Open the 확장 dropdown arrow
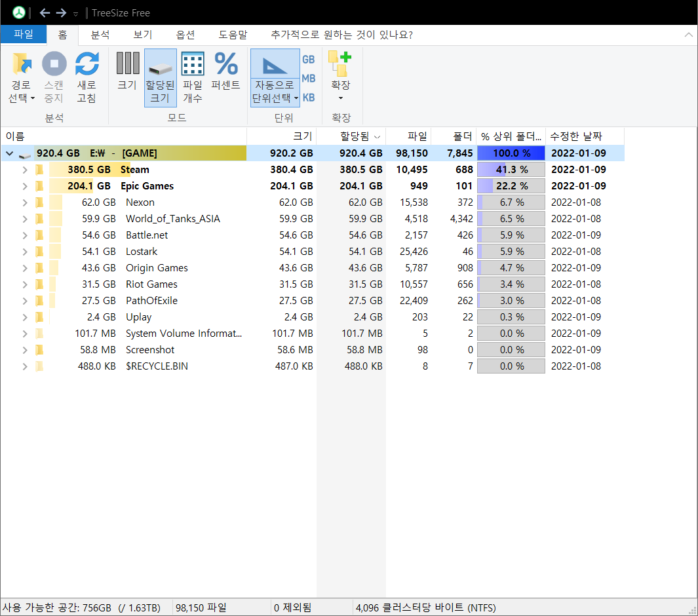 [341, 98]
